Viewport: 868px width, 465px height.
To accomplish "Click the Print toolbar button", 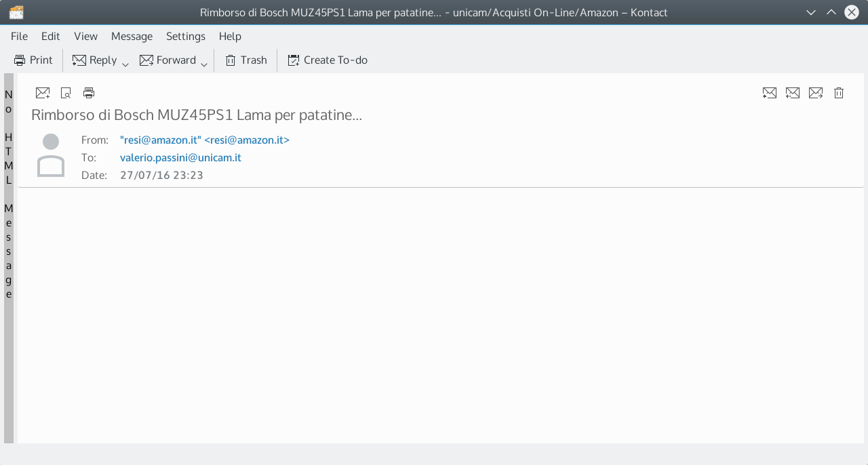I will click(33, 60).
